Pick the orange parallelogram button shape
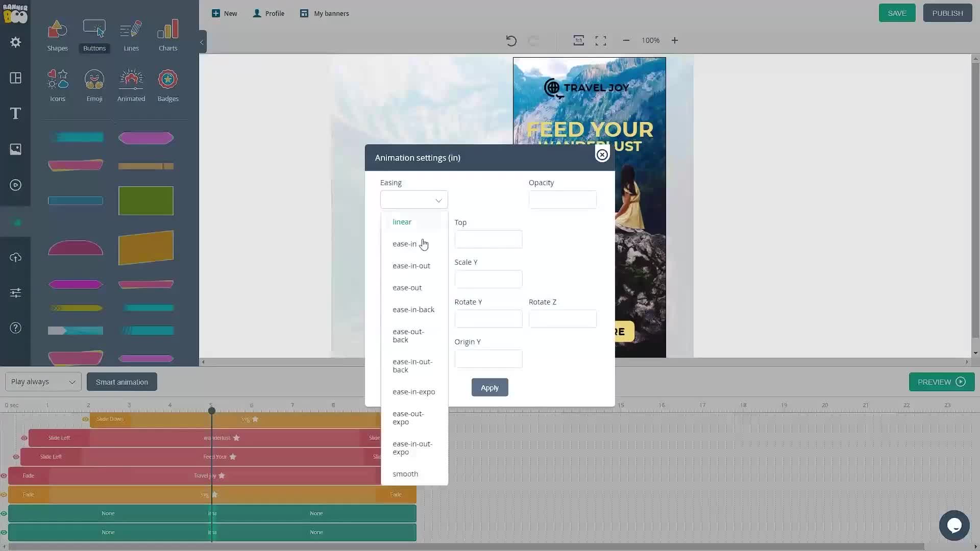Viewport: 980px width, 551px height. click(146, 248)
